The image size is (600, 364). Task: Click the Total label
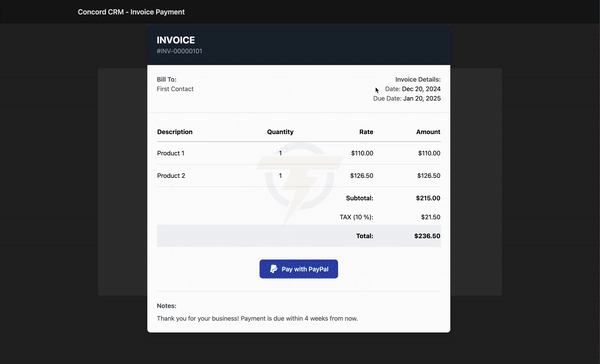[x=365, y=236]
